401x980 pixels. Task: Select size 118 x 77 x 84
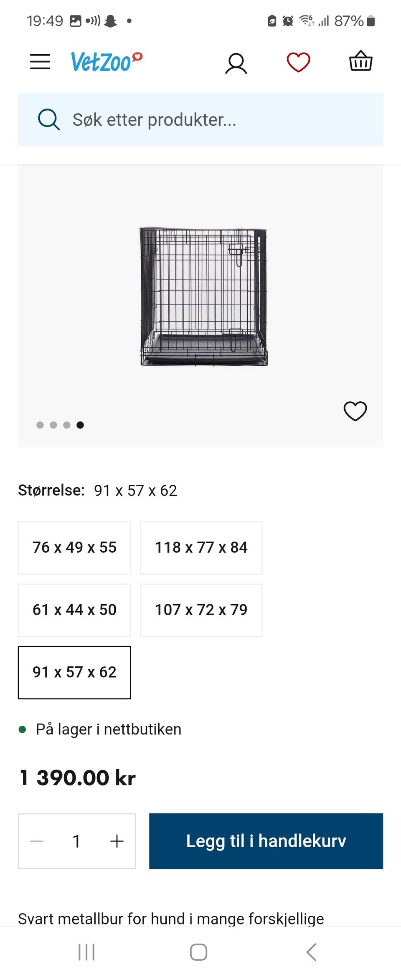click(x=201, y=547)
